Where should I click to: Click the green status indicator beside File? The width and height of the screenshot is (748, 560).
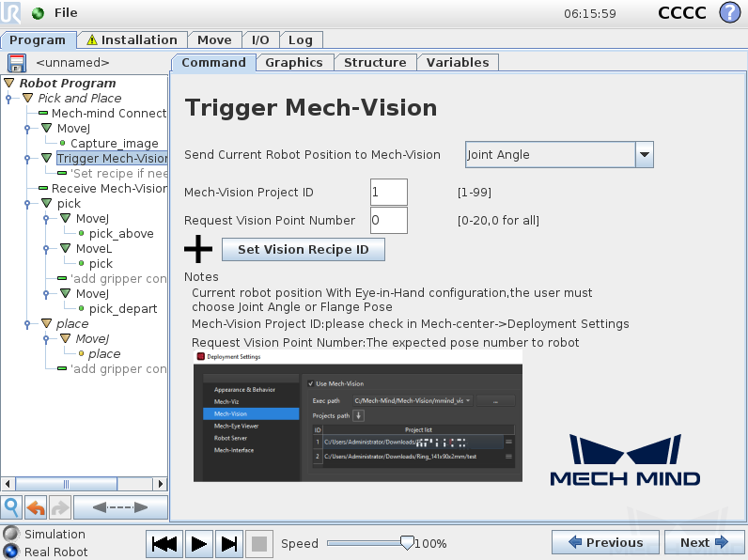click(x=38, y=13)
